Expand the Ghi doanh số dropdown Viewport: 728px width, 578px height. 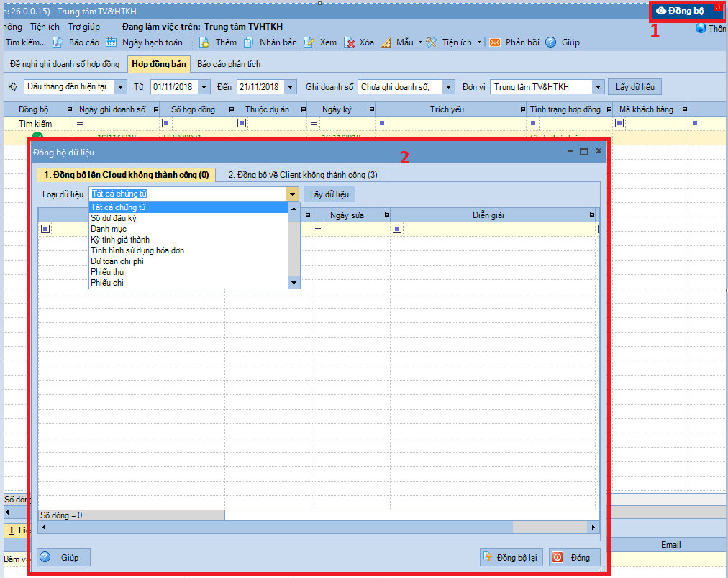(448, 87)
